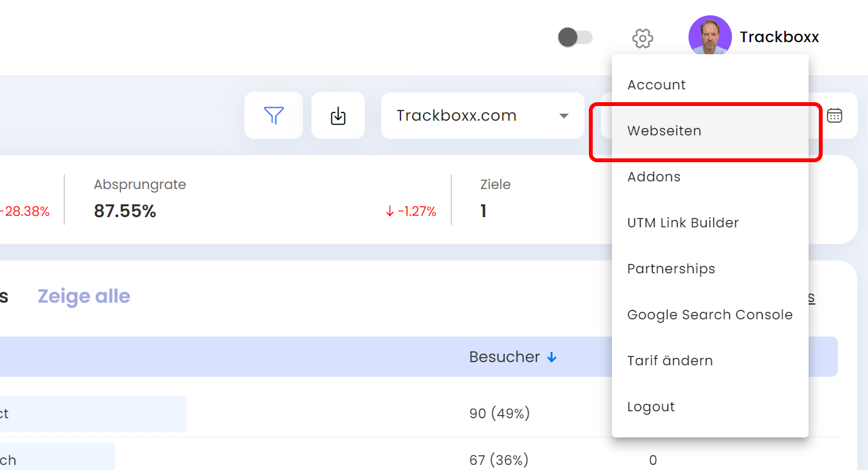Open the calendar date picker icon
The height and width of the screenshot is (470, 868).
834,116
